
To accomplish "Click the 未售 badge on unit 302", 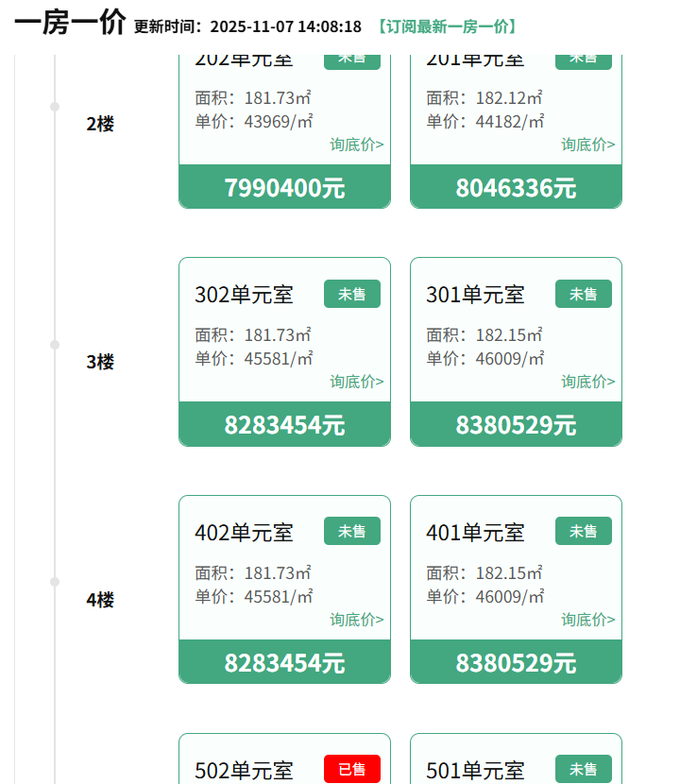I will [x=351, y=294].
